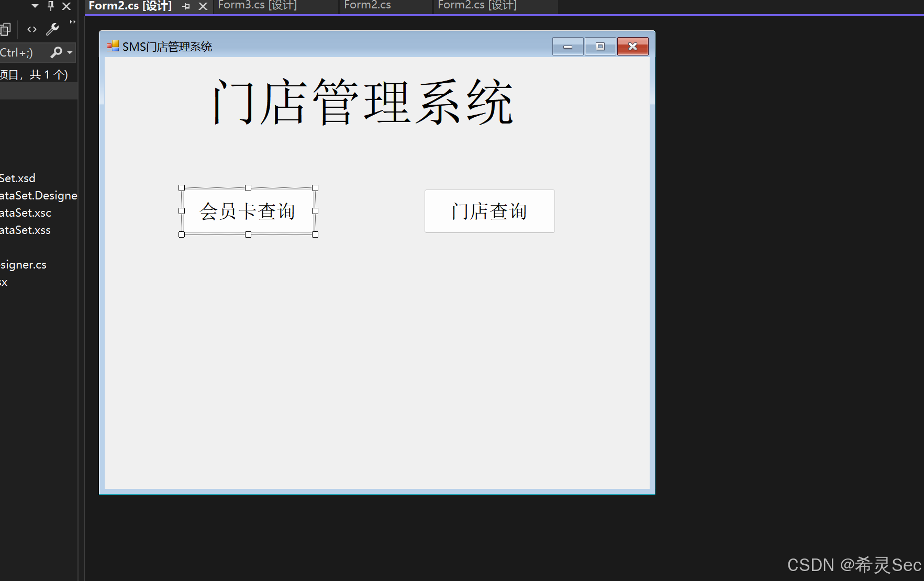Select the 会员卡查询 button
Screen dimensions: 924x581
coord(248,211)
